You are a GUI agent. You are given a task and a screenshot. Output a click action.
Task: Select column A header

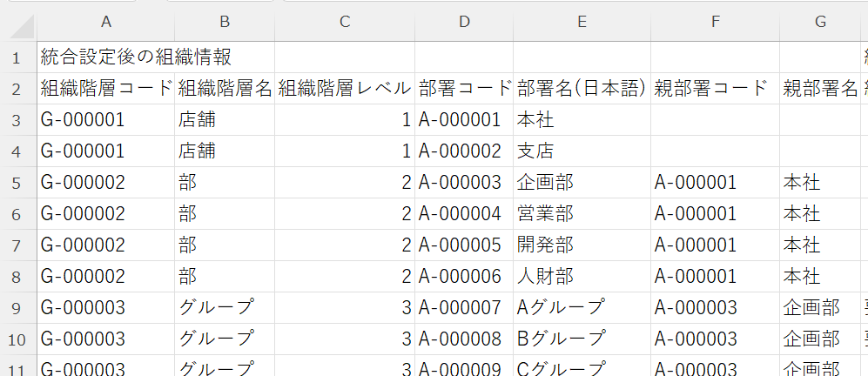click(105, 22)
